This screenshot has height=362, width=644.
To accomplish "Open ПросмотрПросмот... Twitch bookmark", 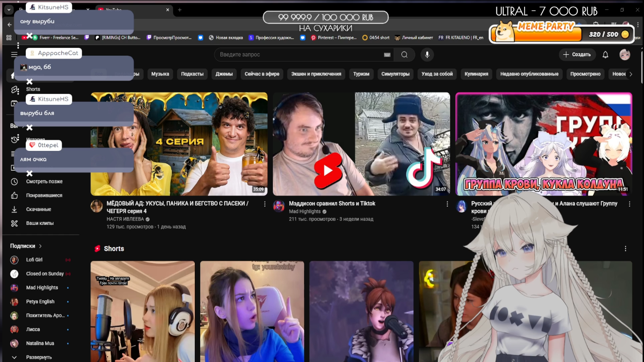I will point(169,38).
